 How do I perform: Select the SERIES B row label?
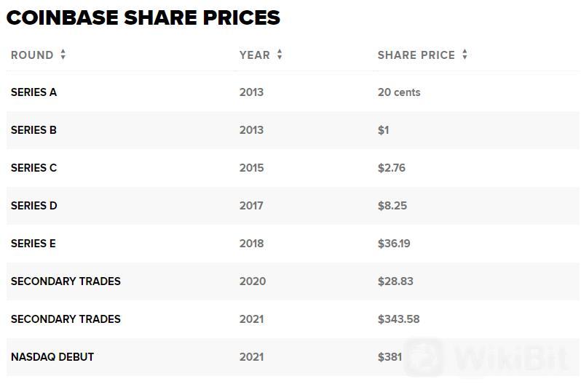[33, 130]
